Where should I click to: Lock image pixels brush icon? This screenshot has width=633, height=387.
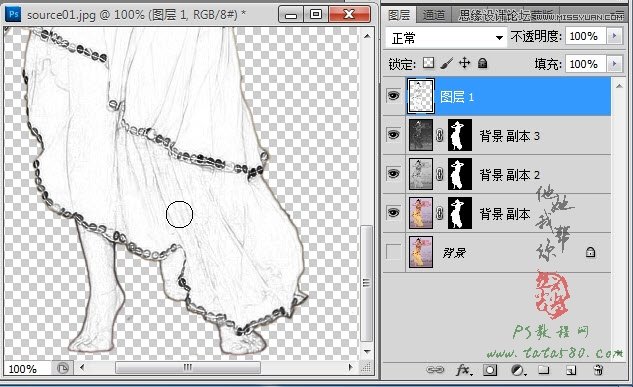coord(446,63)
